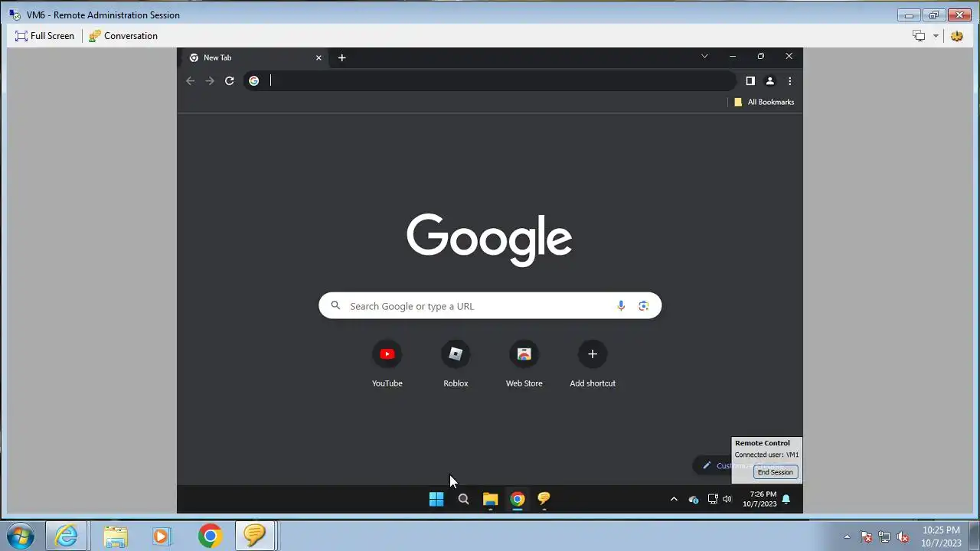The image size is (980, 551).
Task: Select the active remote session app on local taskbar
Action: [x=255, y=536]
